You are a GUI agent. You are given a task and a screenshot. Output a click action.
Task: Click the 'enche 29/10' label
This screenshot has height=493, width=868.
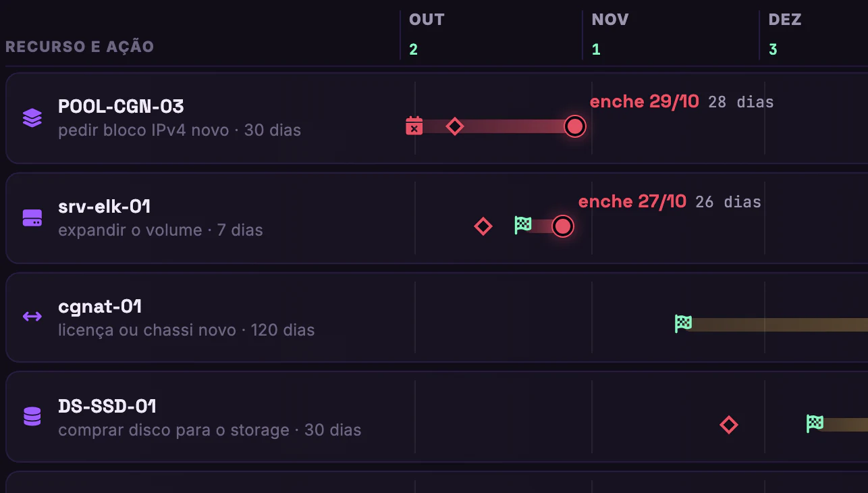pos(645,101)
